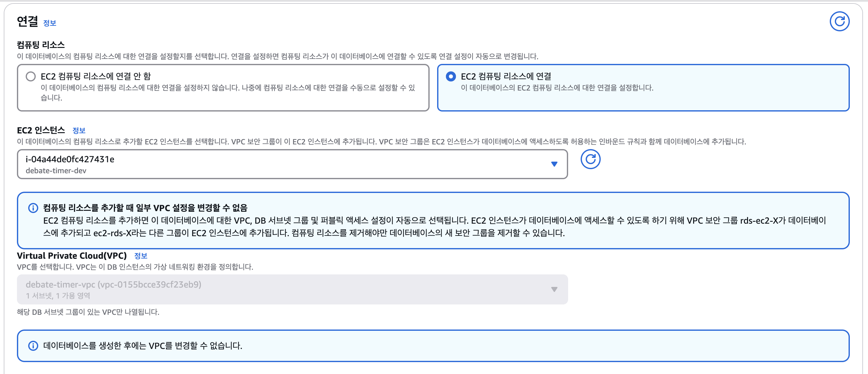Click the 'VPC만 나열됩니다' helper text

point(88,312)
